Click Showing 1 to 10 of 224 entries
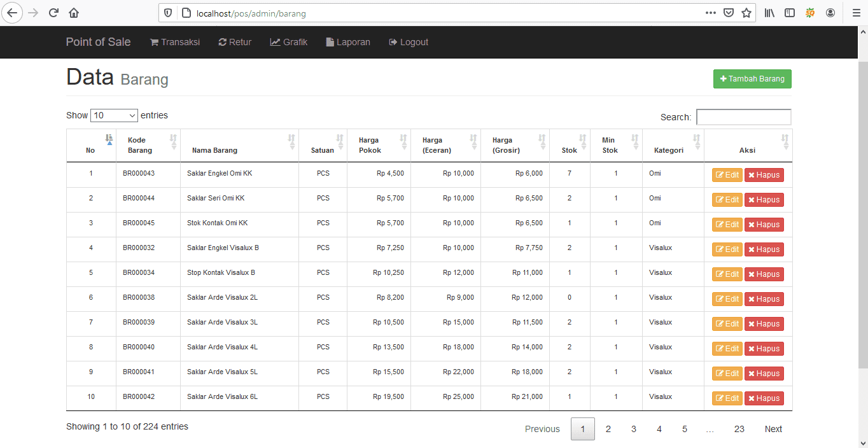Viewport: 868px width, 448px height. coord(127,426)
